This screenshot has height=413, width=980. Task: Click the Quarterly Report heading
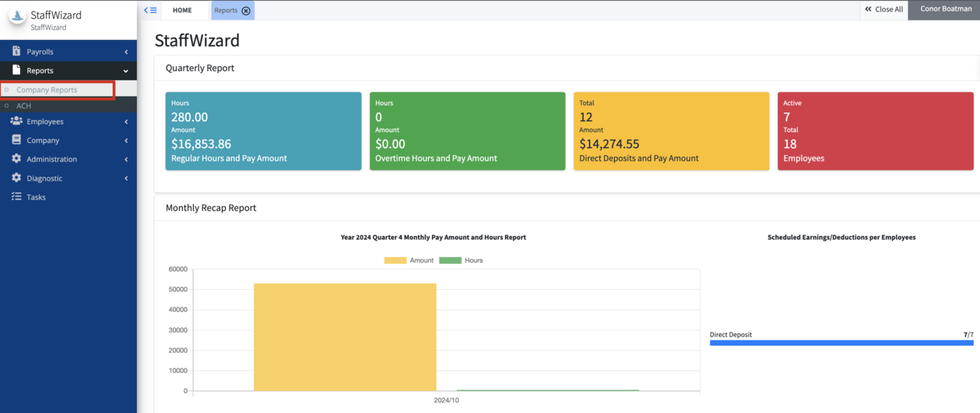200,68
